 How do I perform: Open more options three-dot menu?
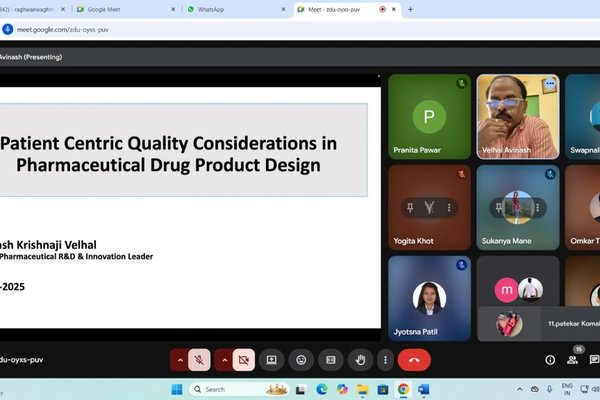tap(386, 359)
